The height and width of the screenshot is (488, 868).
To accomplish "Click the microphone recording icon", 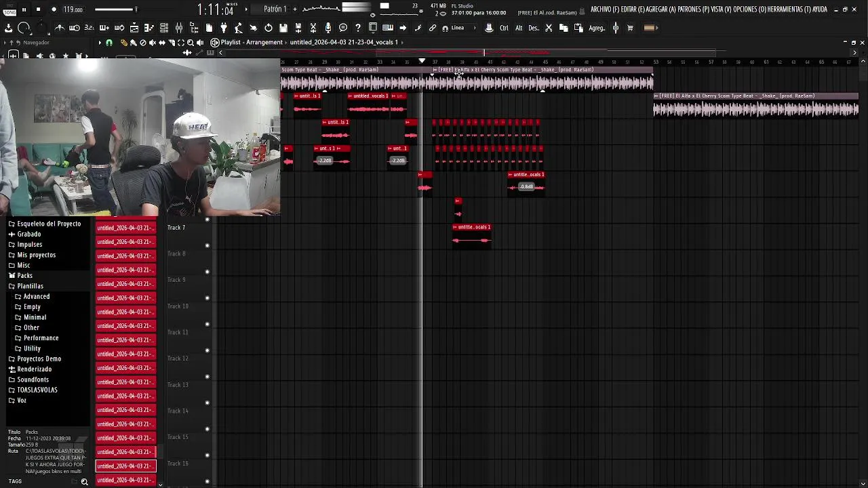I will click(328, 28).
